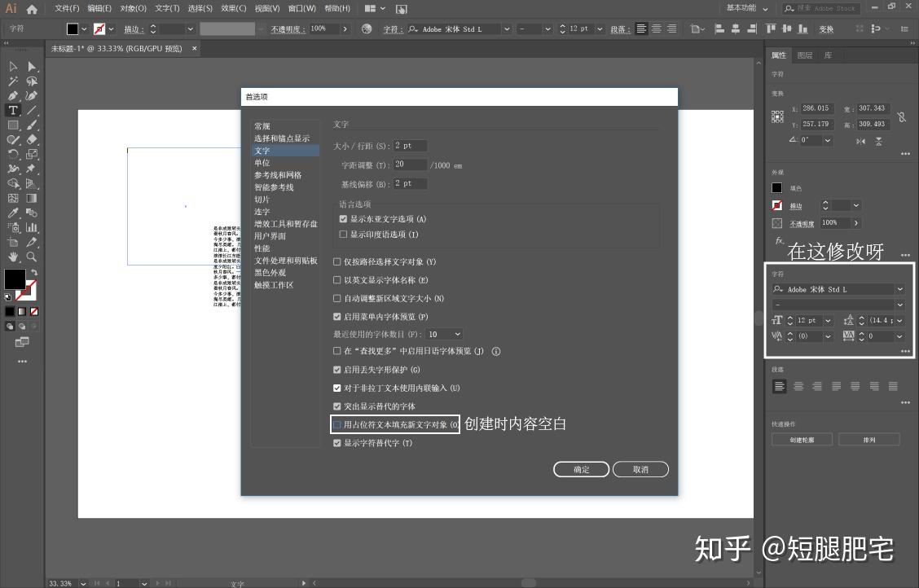Uncheck 启用菜单内字体预览 option
This screenshot has width=919, height=588.
(337, 317)
